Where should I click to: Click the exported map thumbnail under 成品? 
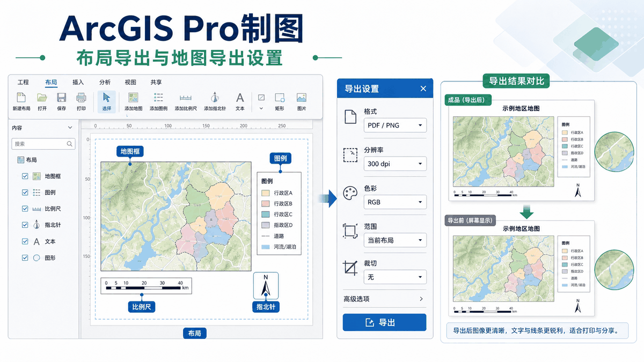pos(502,152)
